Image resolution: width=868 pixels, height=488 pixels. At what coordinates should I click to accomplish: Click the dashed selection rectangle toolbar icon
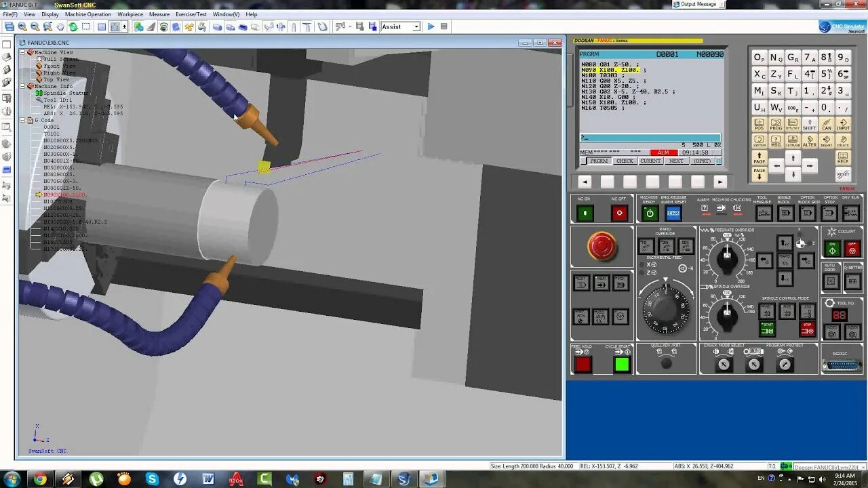coord(86,26)
